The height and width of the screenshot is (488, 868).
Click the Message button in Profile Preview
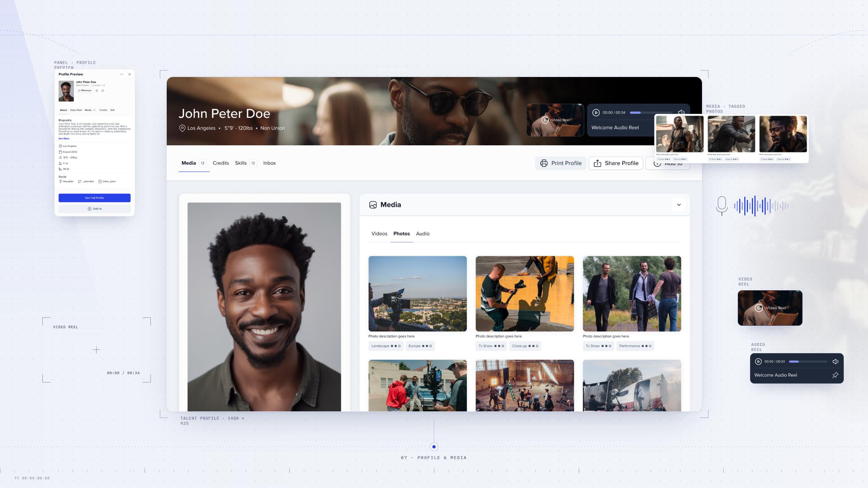pos(85,91)
